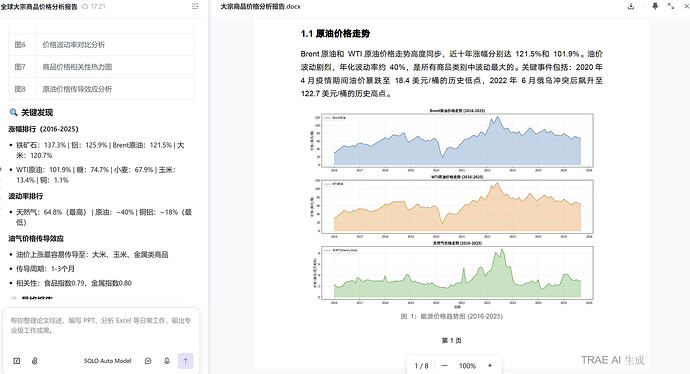The image size is (690, 374).
Task: Click the 1 / 8 page indicator
Action: (421, 366)
